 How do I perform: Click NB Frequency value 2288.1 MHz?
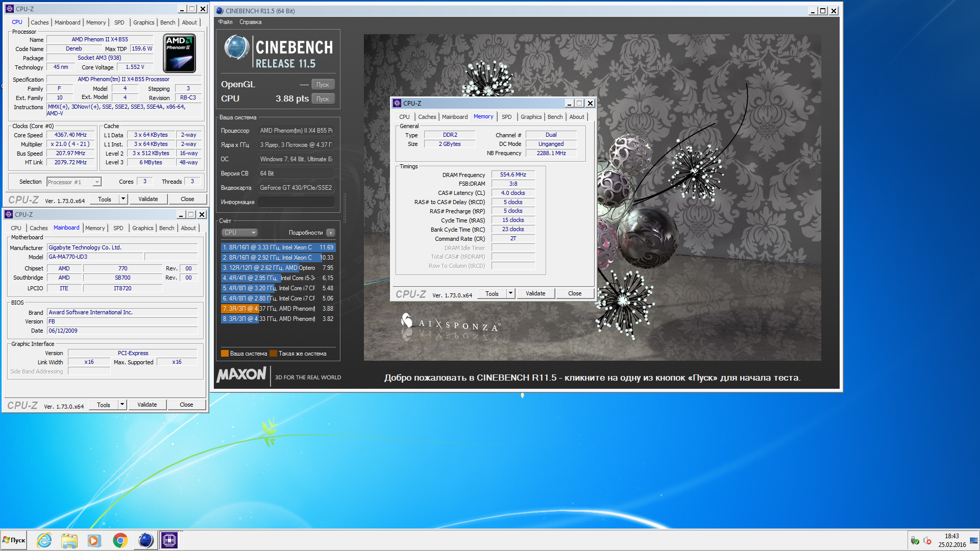pos(551,153)
